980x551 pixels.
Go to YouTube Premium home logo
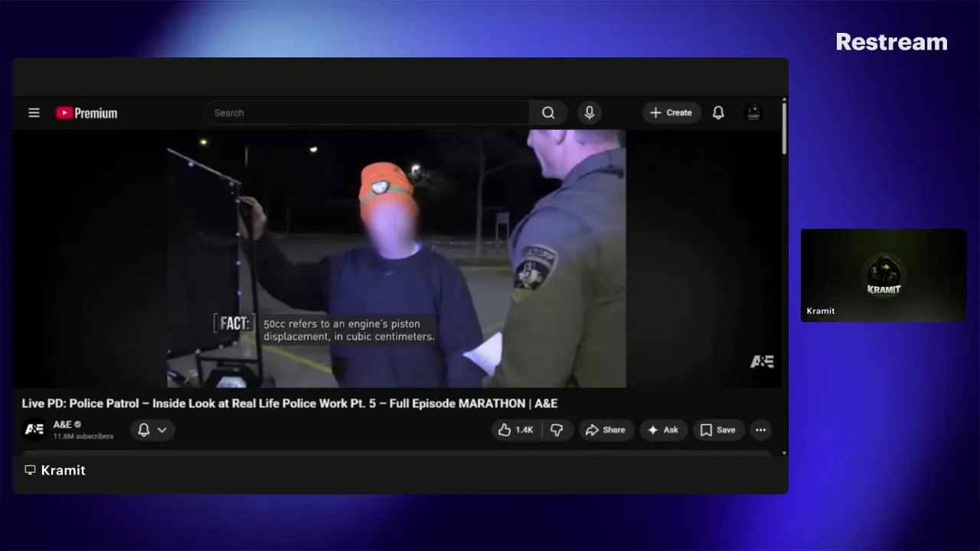tap(87, 113)
